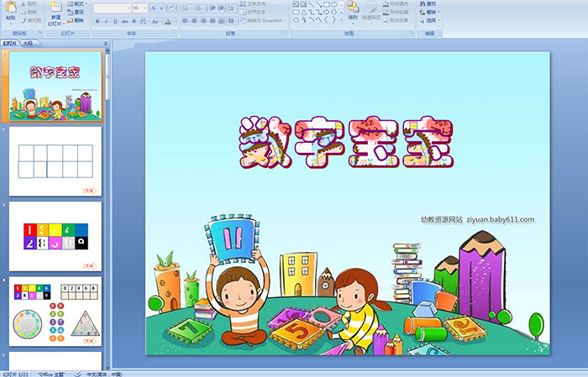Select the Left Brace shape

click(326, 20)
